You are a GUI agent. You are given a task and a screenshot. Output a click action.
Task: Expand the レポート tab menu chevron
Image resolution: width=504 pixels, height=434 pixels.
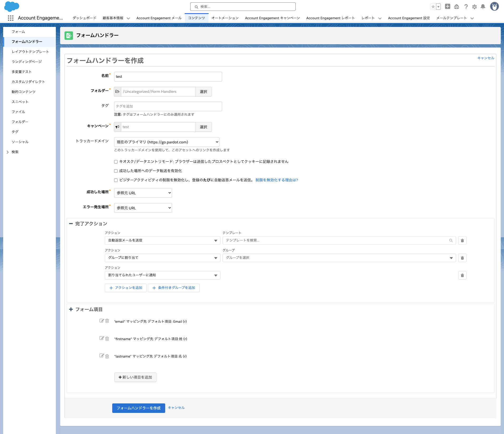[380, 18]
